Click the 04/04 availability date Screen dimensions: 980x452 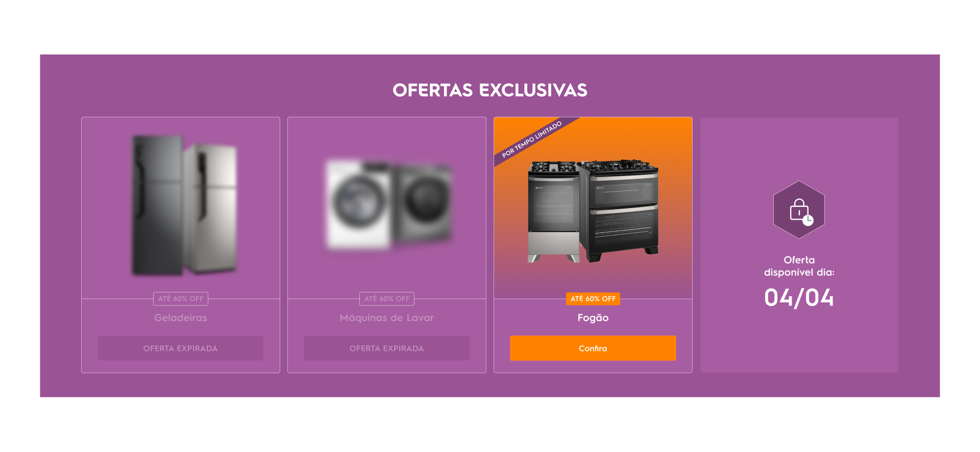point(799,298)
